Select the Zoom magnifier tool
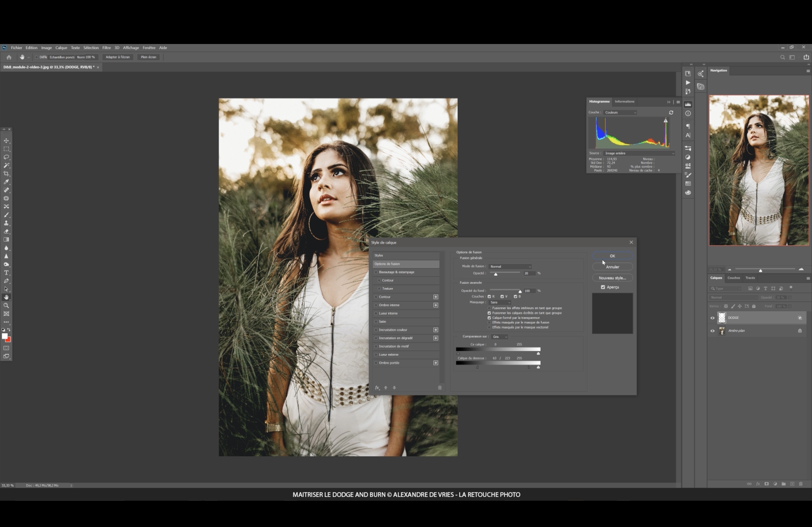Viewport: 812px width, 527px height. pyautogui.click(x=6, y=306)
